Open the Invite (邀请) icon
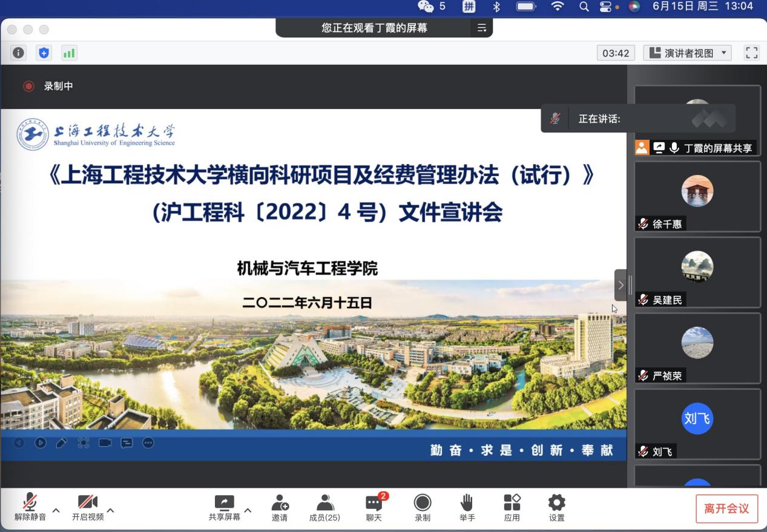 pos(280,507)
